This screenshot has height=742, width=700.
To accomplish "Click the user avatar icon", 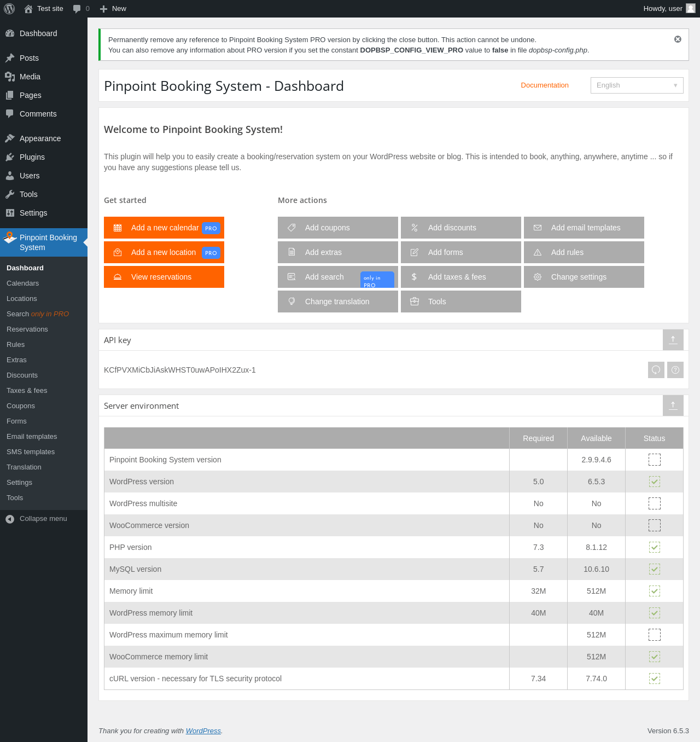I will pyautogui.click(x=691, y=8).
